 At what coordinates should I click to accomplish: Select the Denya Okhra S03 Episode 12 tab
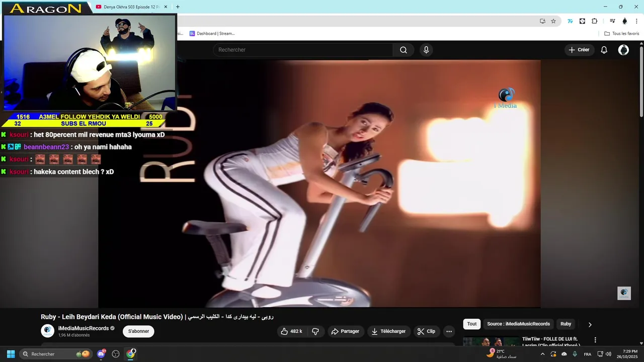pyautogui.click(x=132, y=7)
